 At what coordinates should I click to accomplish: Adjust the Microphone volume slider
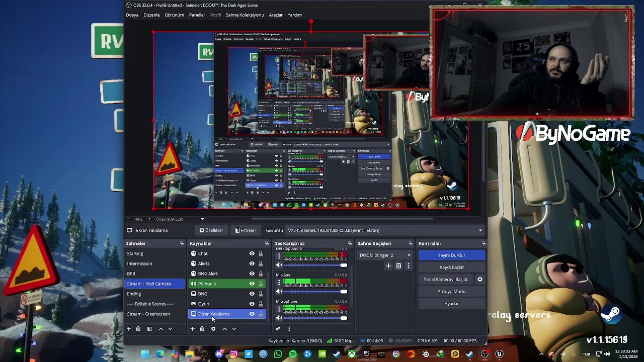[315, 318]
